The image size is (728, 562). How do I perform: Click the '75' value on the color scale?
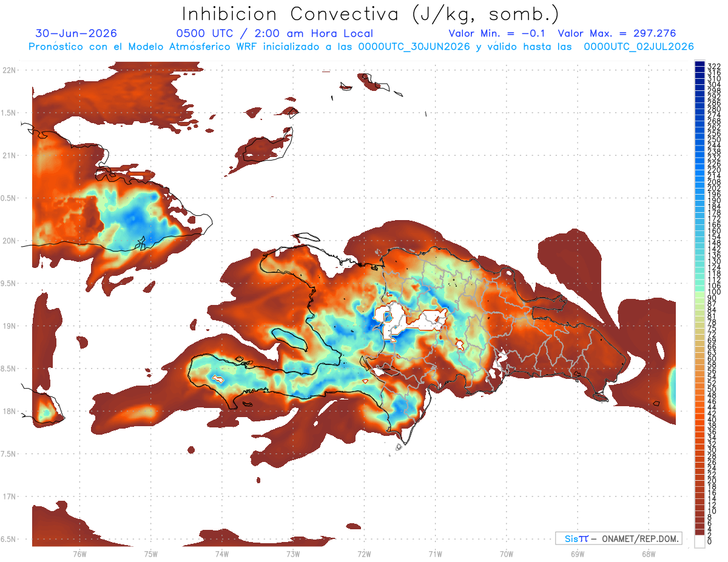tap(712, 328)
